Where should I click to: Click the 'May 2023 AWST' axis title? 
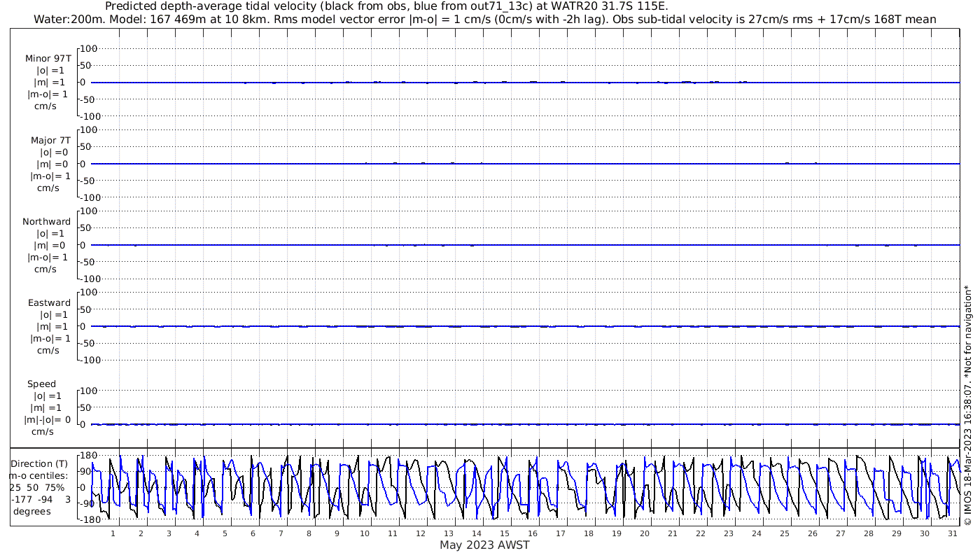point(484,545)
